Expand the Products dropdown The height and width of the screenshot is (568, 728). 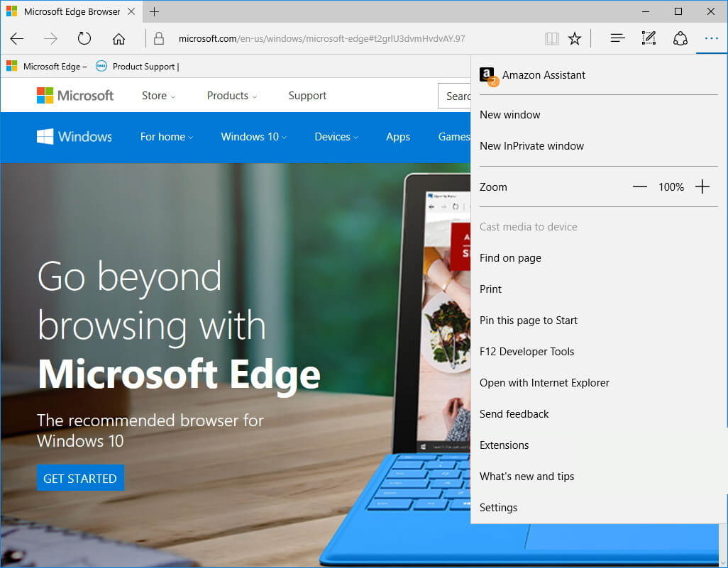pos(232,96)
